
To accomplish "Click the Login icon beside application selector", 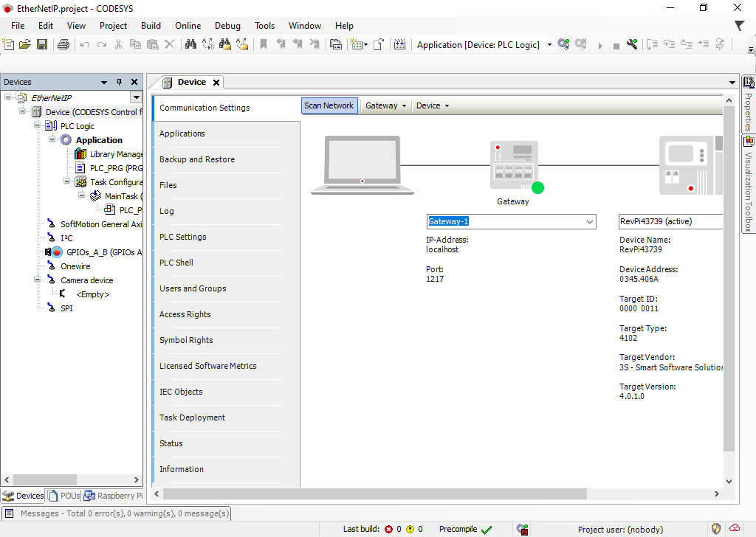I will 563,45.
